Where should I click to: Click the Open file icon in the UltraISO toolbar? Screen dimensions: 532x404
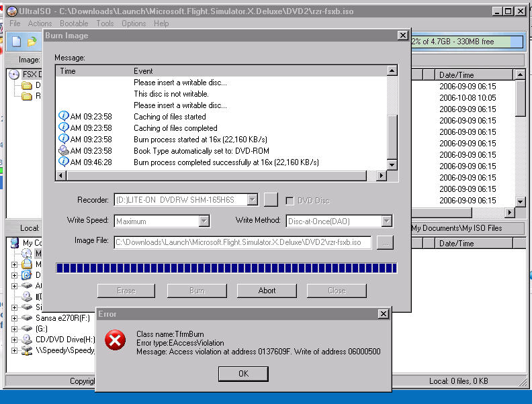(x=32, y=42)
